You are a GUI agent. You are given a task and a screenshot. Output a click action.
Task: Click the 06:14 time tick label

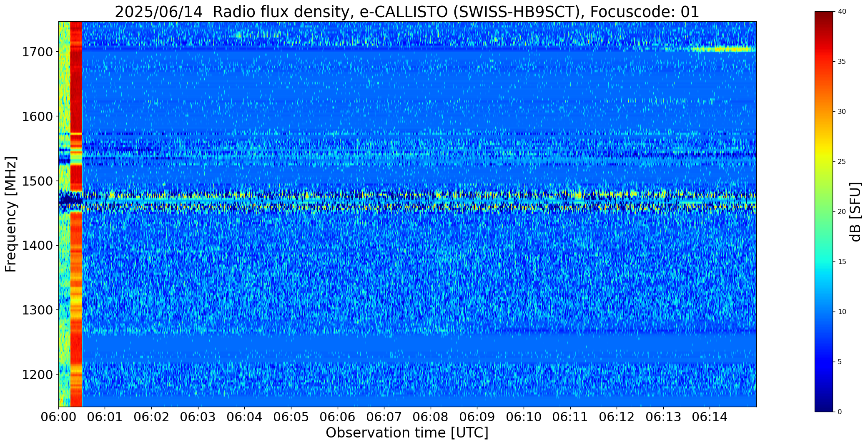tap(710, 417)
